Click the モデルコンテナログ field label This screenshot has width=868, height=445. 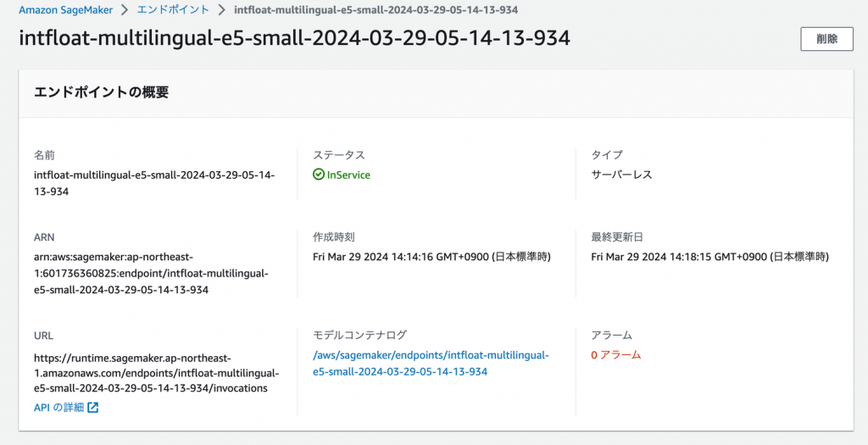(359, 335)
